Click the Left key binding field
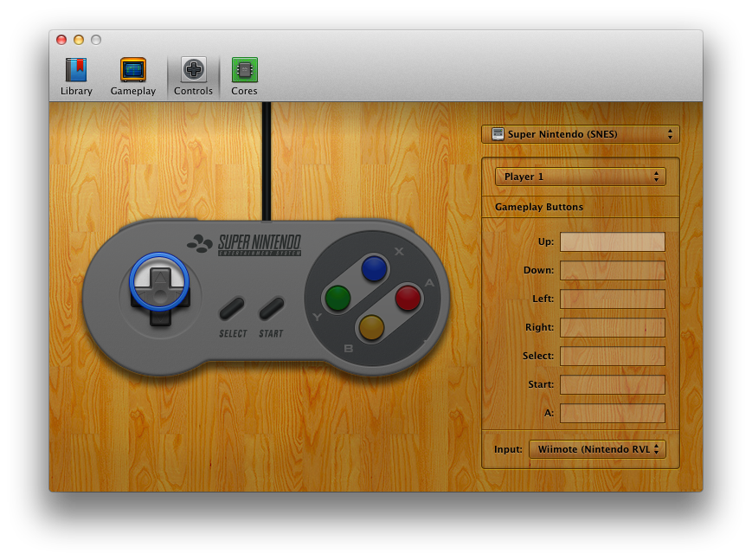Viewport: 752px width, 560px height. pyautogui.click(x=613, y=299)
